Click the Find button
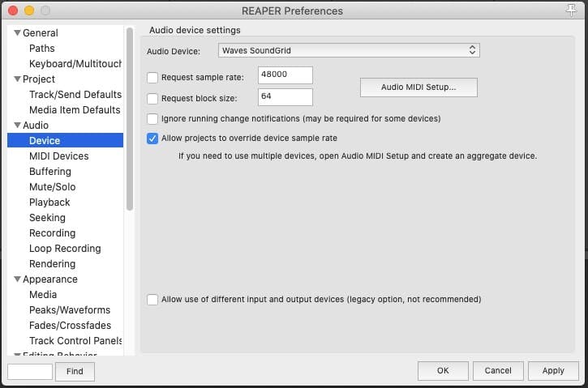 [75, 372]
